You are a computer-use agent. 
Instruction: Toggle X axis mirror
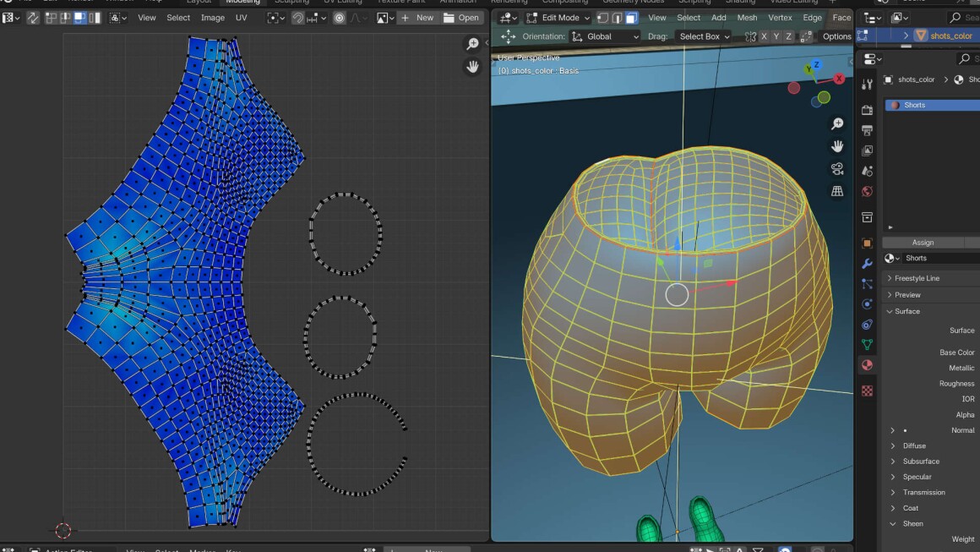(764, 37)
